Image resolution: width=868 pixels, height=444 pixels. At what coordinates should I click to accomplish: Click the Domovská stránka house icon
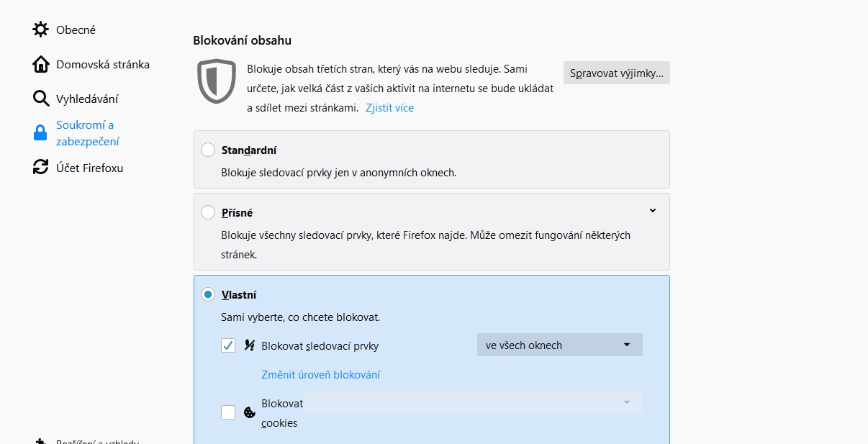pyautogui.click(x=40, y=64)
